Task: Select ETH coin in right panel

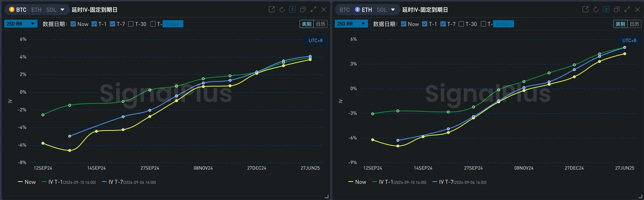Action: point(364,9)
